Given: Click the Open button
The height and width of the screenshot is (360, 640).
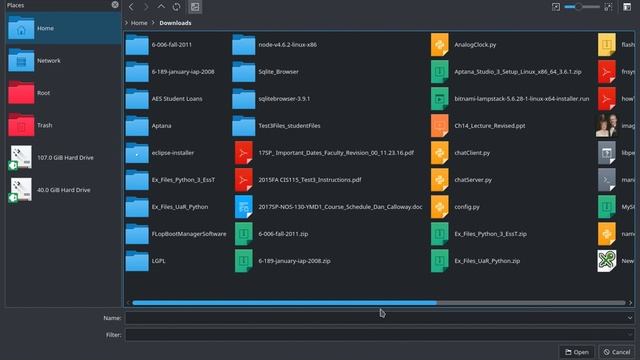Looking at the screenshot, I should [577, 352].
